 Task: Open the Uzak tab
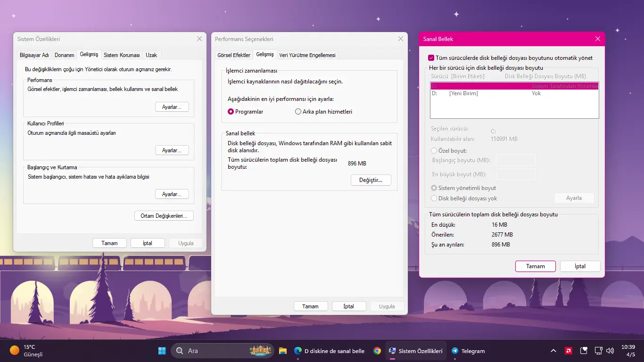pyautogui.click(x=151, y=55)
